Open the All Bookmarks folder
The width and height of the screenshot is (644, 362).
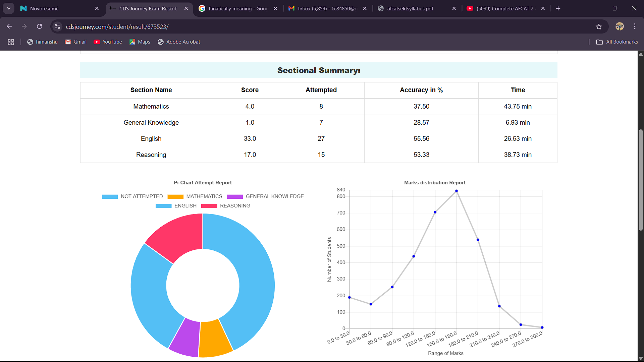[x=617, y=42]
